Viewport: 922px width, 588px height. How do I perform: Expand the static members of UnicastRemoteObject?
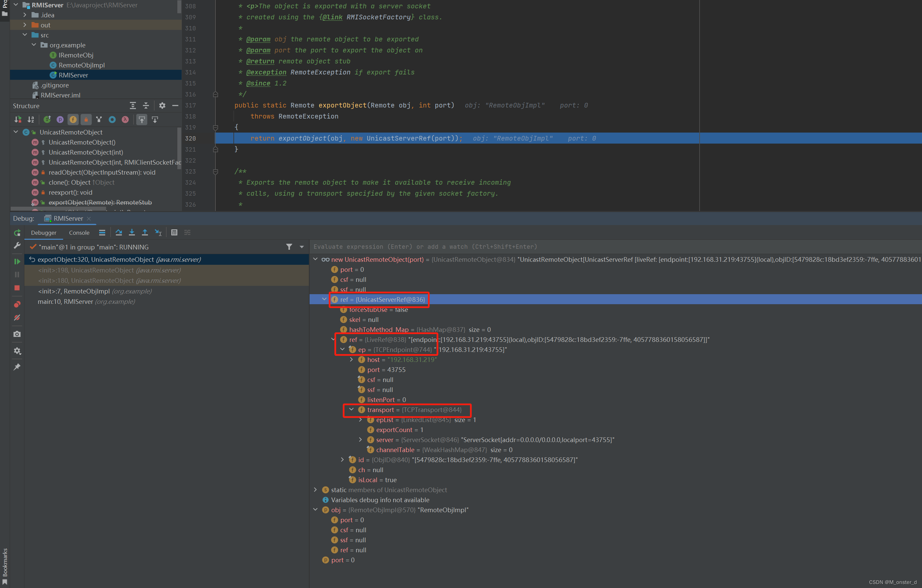pyautogui.click(x=316, y=489)
